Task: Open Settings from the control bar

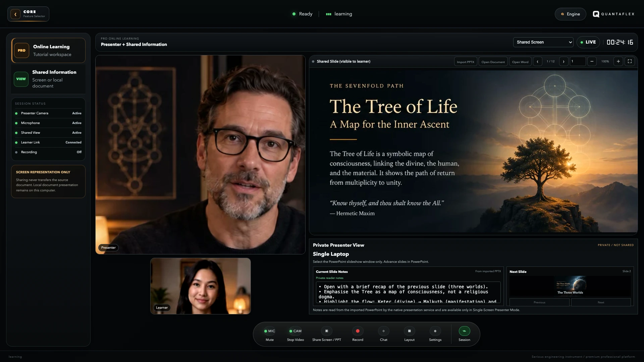Action: (435, 331)
